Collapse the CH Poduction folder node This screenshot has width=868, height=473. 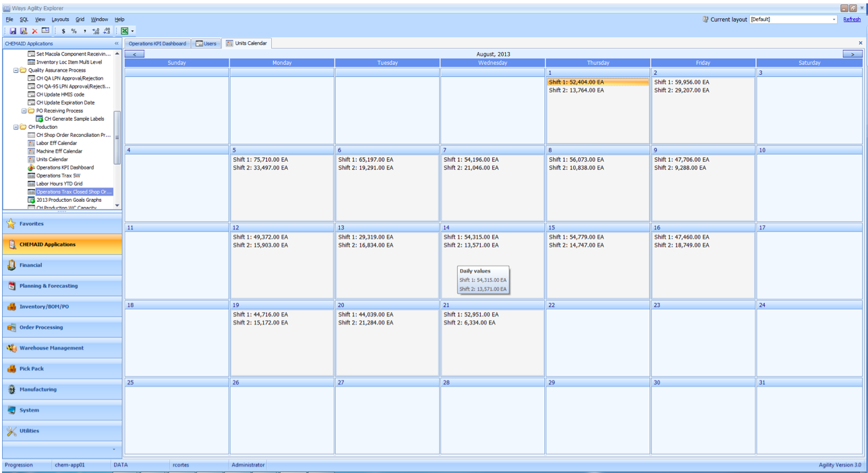16,127
